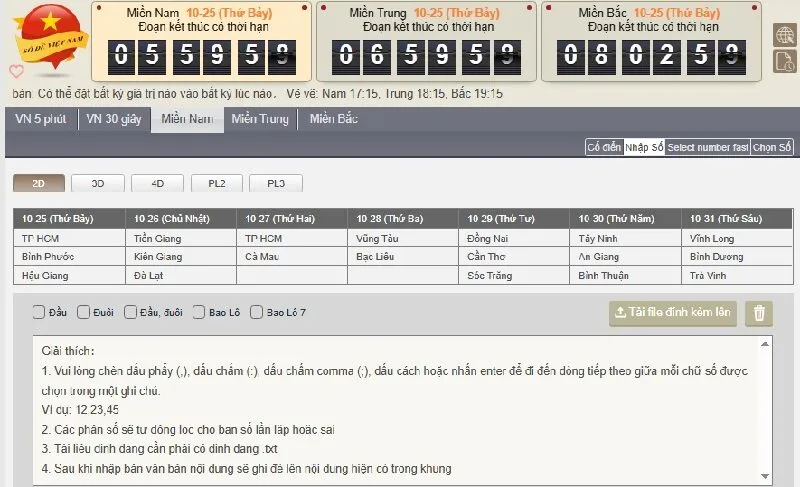Click the Vũng Tàu province link

[x=377, y=239]
